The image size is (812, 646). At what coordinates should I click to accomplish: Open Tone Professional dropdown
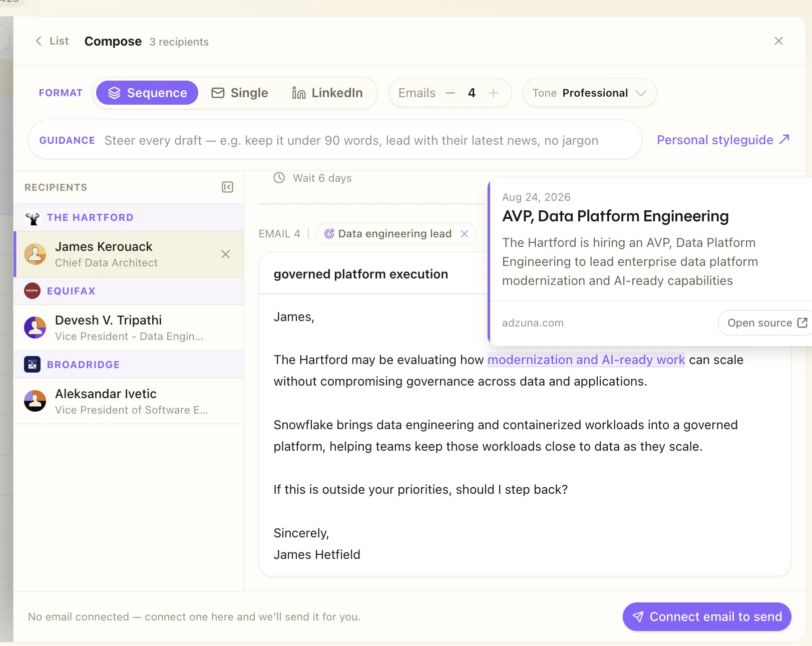589,93
